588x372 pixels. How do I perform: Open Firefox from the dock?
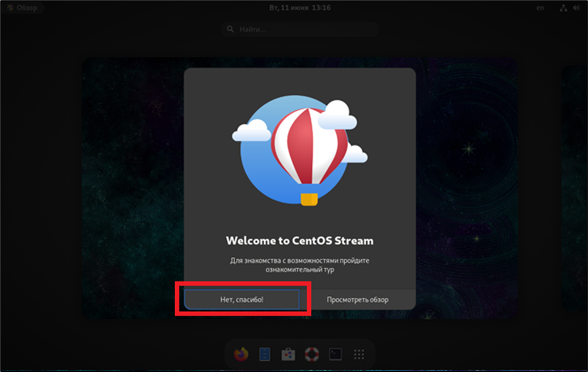[241, 354]
